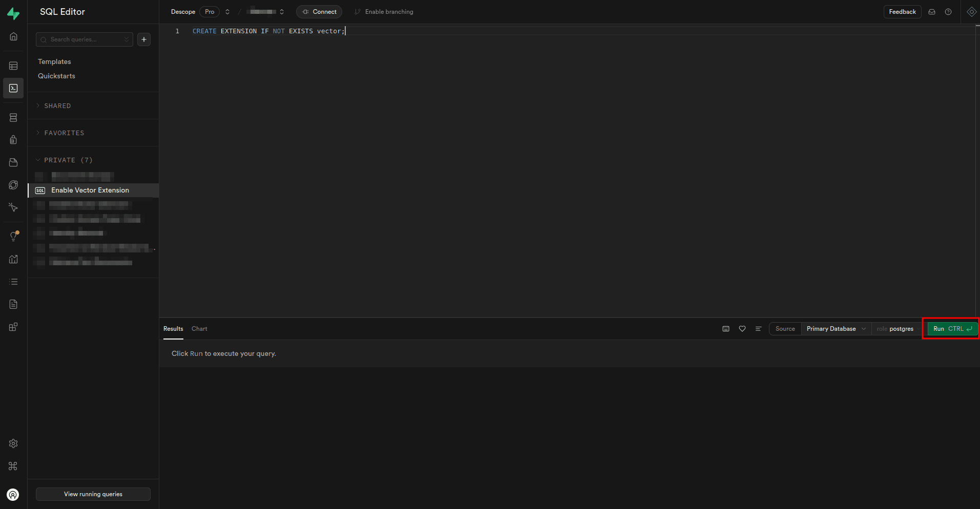This screenshot has height=509, width=980.
Task: Expand the FAVORITES queries section
Action: (x=64, y=133)
